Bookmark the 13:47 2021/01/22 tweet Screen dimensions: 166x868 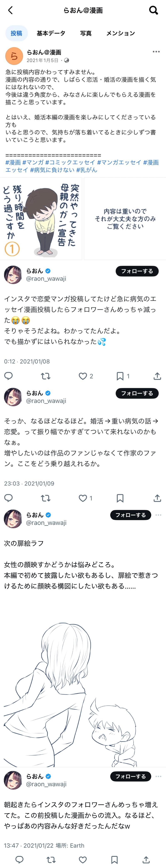(x=115, y=859)
